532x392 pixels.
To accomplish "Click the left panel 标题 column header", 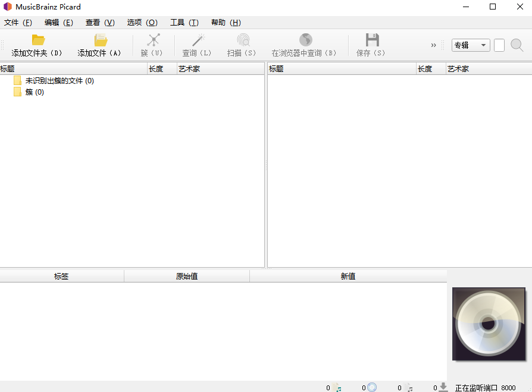I will click(x=74, y=69).
